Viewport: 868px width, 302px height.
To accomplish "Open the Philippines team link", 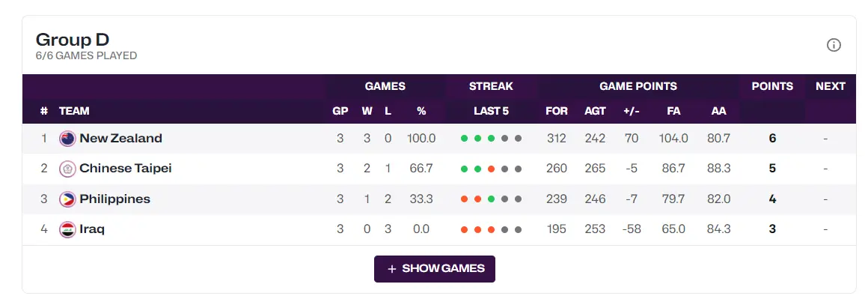I will click(x=114, y=199).
